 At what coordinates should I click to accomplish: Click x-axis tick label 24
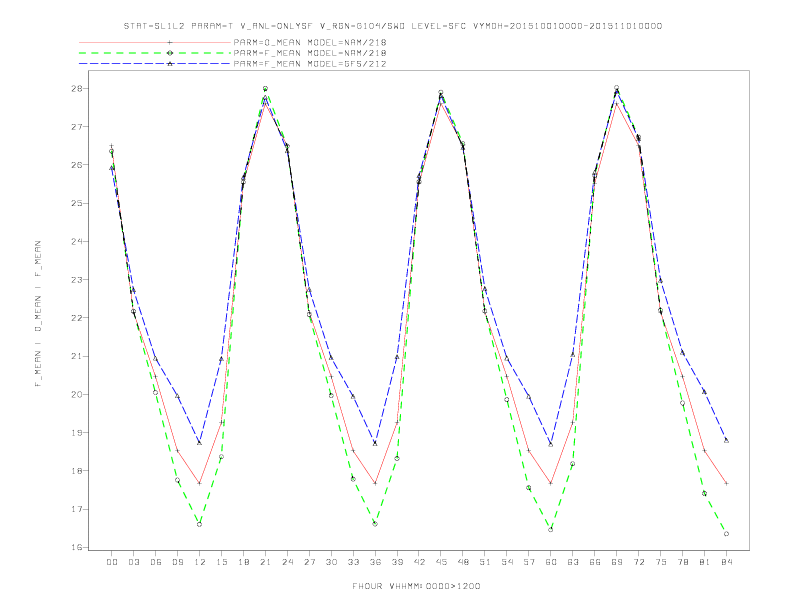[287, 562]
